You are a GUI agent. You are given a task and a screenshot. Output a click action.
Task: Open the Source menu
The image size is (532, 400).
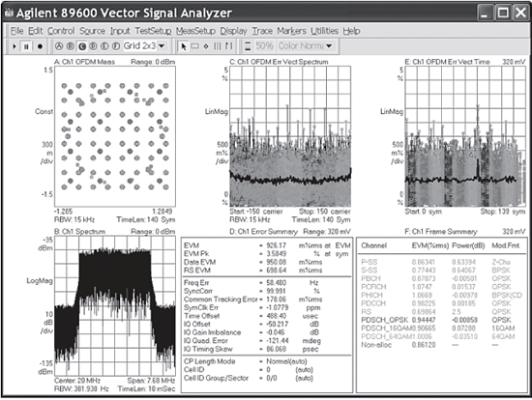coord(92,31)
